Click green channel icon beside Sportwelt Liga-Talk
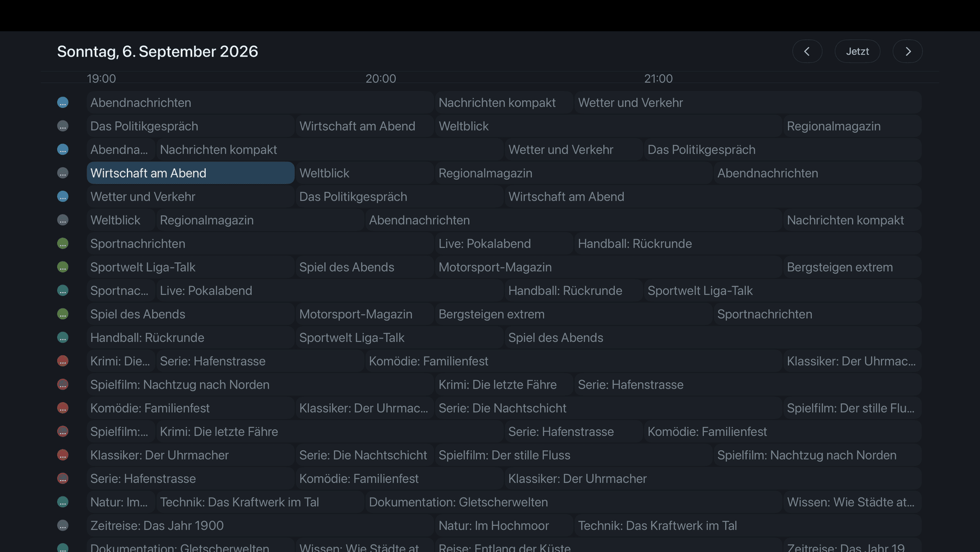 click(63, 267)
